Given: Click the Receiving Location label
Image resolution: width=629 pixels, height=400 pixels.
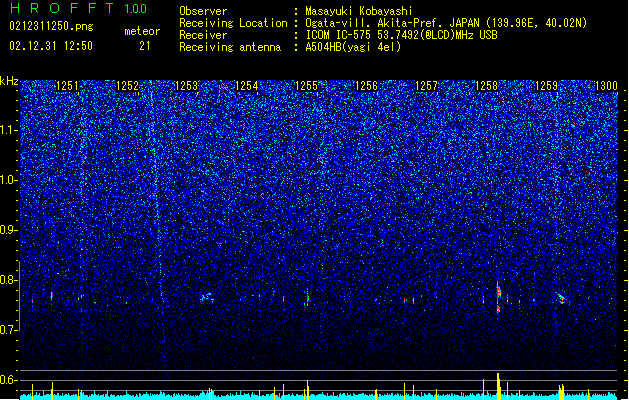Looking at the screenshot, I should tap(233, 23).
